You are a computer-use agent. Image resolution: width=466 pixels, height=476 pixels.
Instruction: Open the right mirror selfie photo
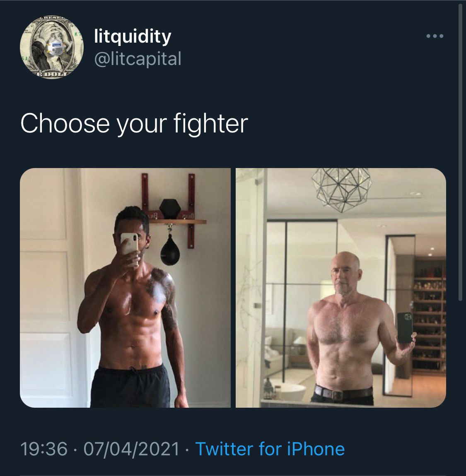pyautogui.click(x=341, y=288)
